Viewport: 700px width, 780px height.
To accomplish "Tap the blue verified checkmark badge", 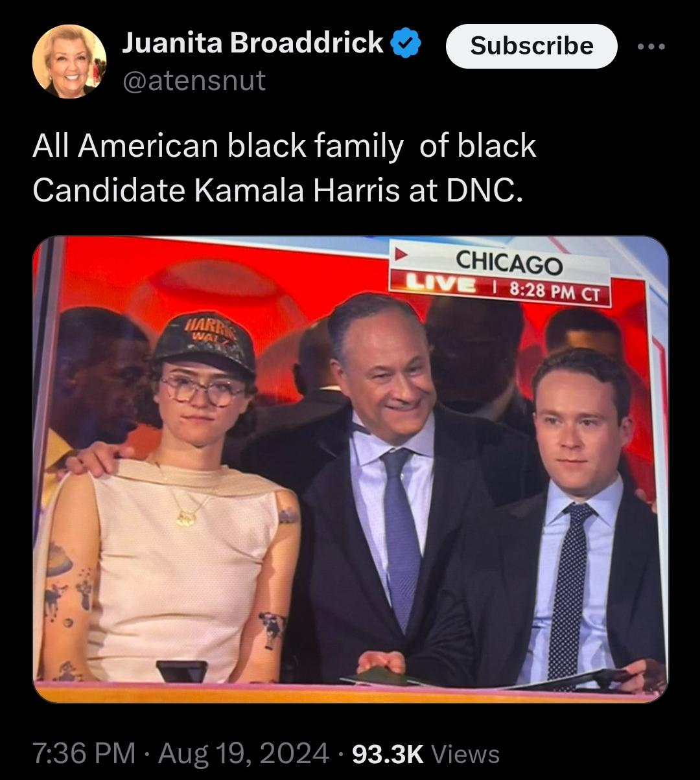I will 408,45.
